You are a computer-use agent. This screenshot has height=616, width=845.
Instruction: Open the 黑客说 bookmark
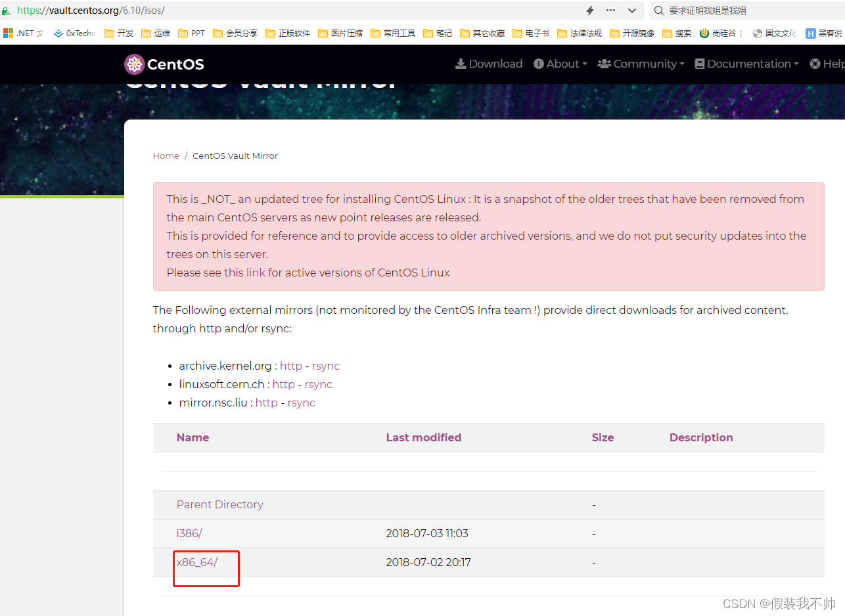pyautogui.click(x=824, y=33)
